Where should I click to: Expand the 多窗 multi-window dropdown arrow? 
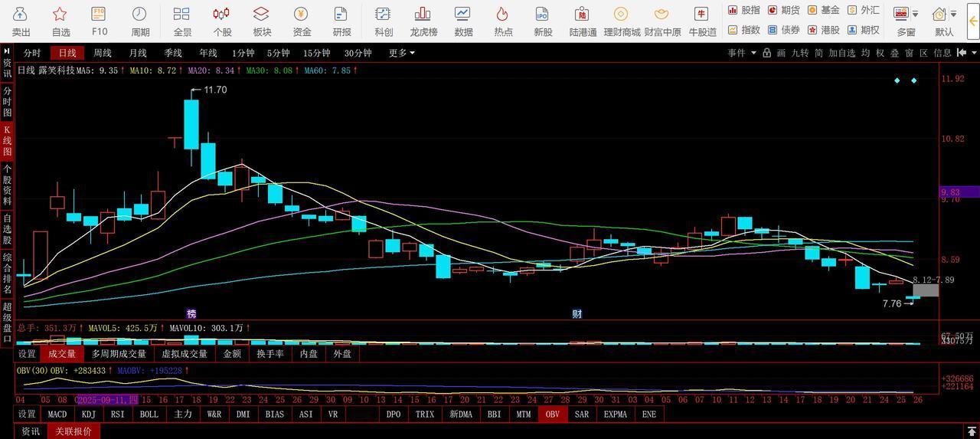(915, 14)
